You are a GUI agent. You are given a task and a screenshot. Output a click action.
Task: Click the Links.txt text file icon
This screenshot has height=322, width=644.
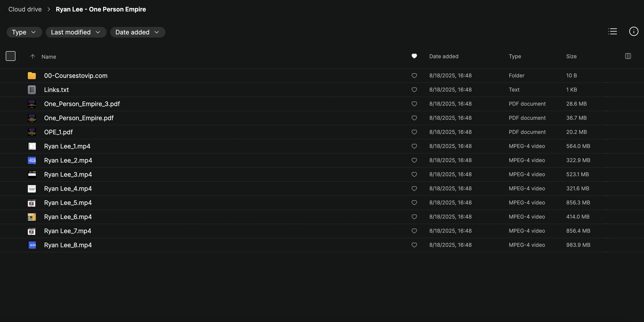click(32, 90)
